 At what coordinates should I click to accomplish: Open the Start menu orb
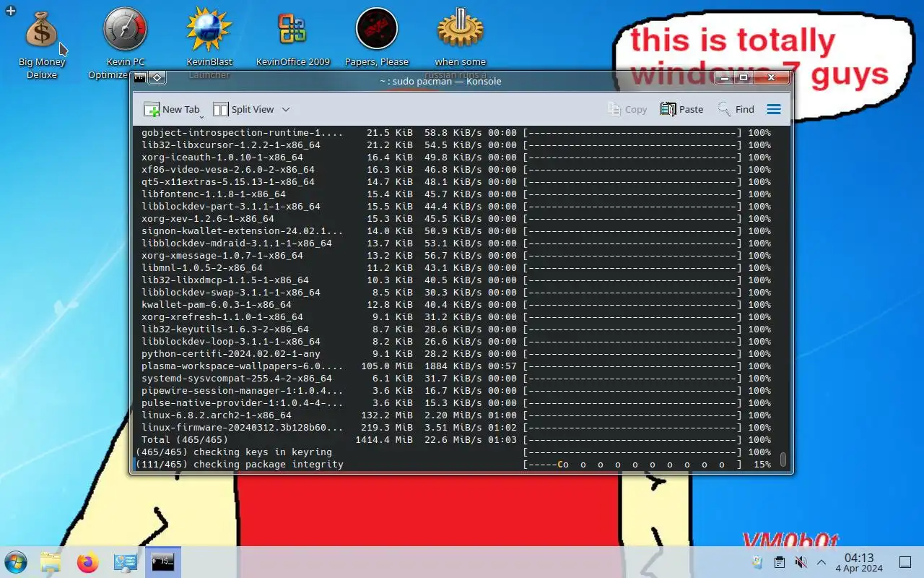[x=15, y=562]
